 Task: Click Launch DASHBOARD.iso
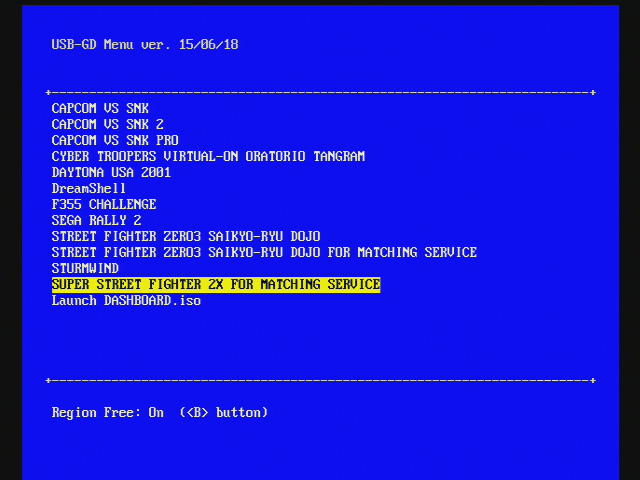tap(126, 301)
